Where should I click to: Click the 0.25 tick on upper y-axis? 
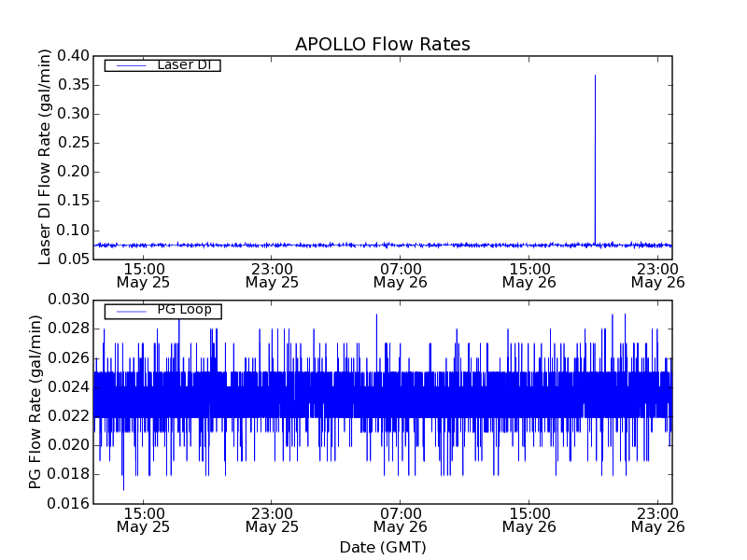pos(73,143)
